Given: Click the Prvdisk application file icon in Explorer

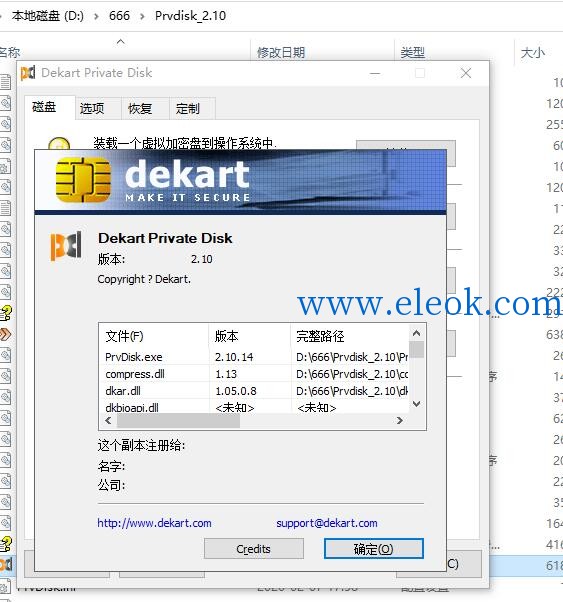Looking at the screenshot, I should (x=6, y=564).
